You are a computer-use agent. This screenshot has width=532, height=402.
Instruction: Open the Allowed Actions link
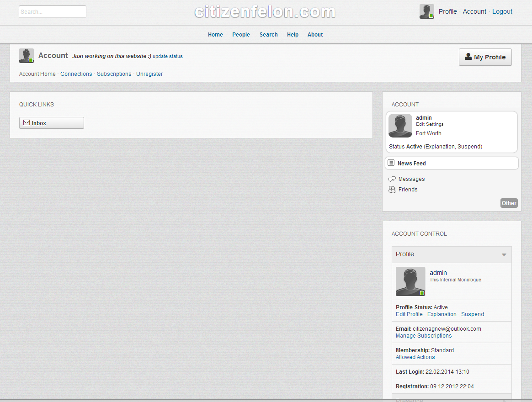[x=415, y=357]
